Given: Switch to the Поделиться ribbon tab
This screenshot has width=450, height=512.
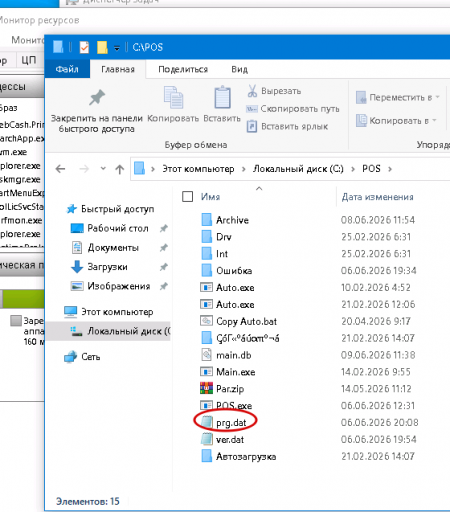Looking at the screenshot, I should 183,69.
